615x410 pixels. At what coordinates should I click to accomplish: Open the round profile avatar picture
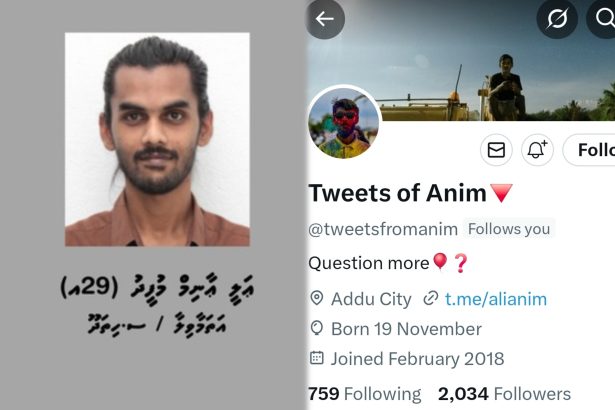pyautogui.click(x=344, y=123)
